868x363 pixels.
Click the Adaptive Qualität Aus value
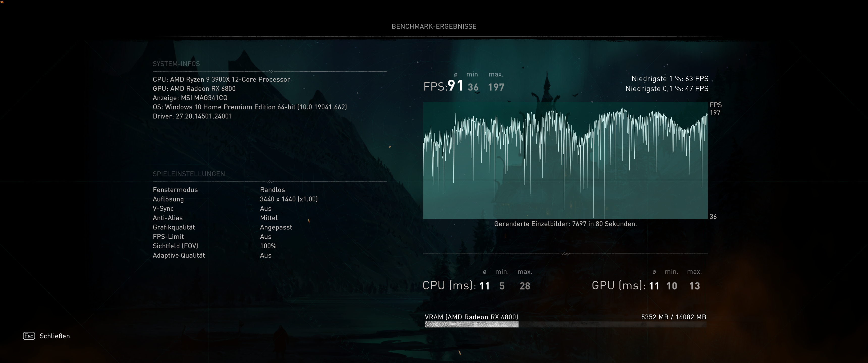click(x=265, y=255)
